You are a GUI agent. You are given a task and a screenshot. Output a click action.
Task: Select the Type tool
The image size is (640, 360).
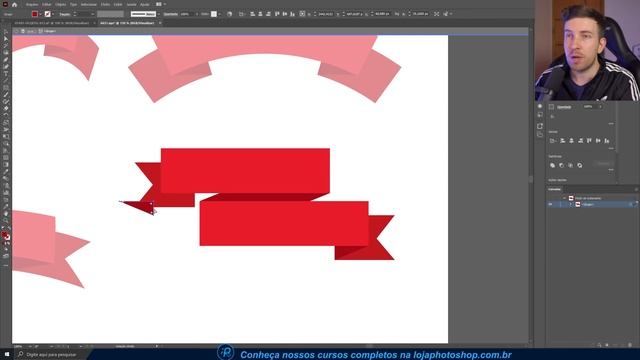[x=6, y=73]
